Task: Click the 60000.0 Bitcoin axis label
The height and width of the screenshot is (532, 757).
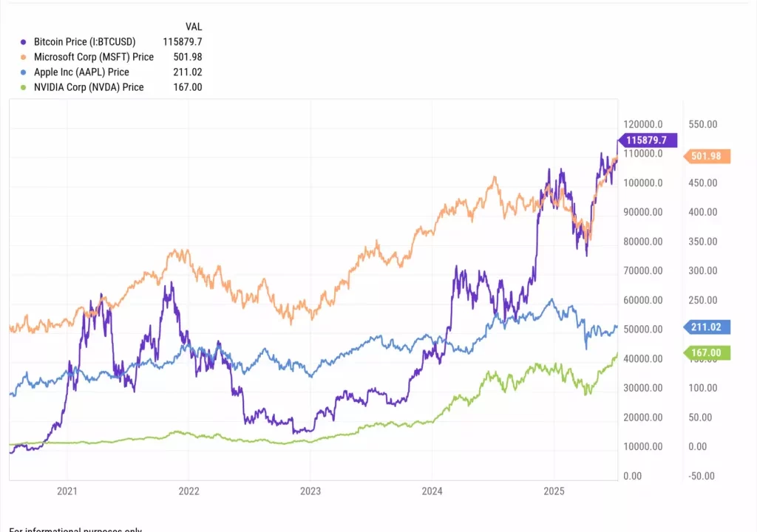Action: click(642, 300)
